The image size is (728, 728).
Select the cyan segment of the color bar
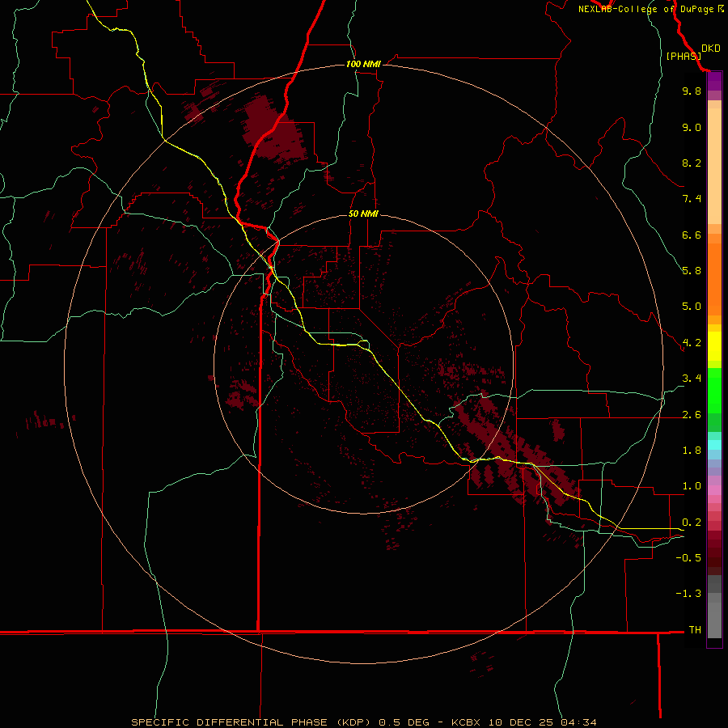tap(714, 445)
